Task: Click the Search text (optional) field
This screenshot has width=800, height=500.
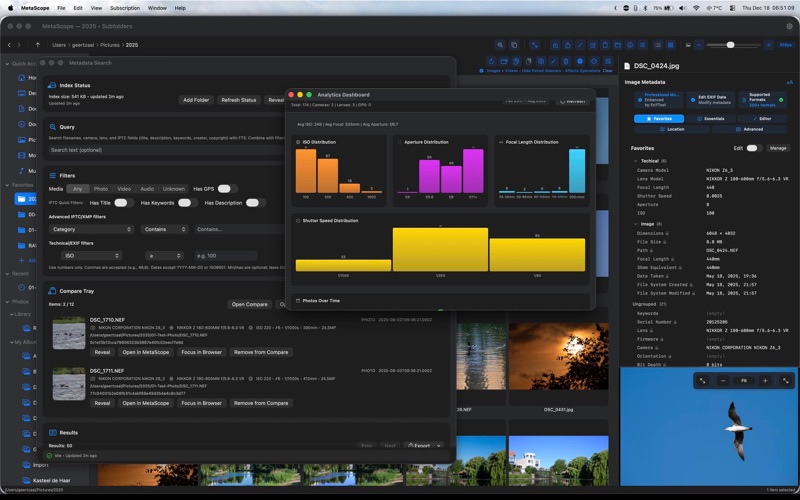Action: pyautogui.click(x=166, y=150)
